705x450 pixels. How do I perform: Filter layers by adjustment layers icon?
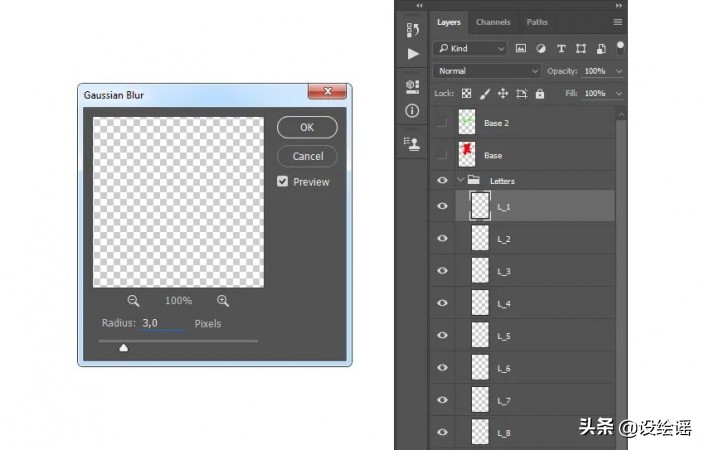541,49
